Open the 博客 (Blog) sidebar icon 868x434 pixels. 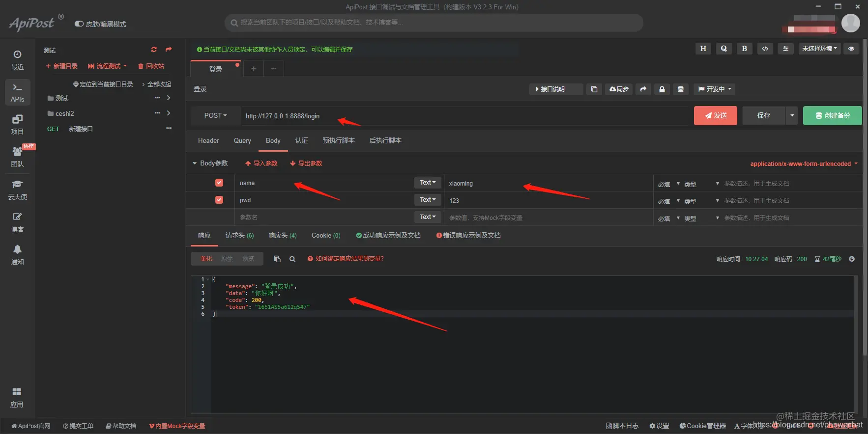17,222
